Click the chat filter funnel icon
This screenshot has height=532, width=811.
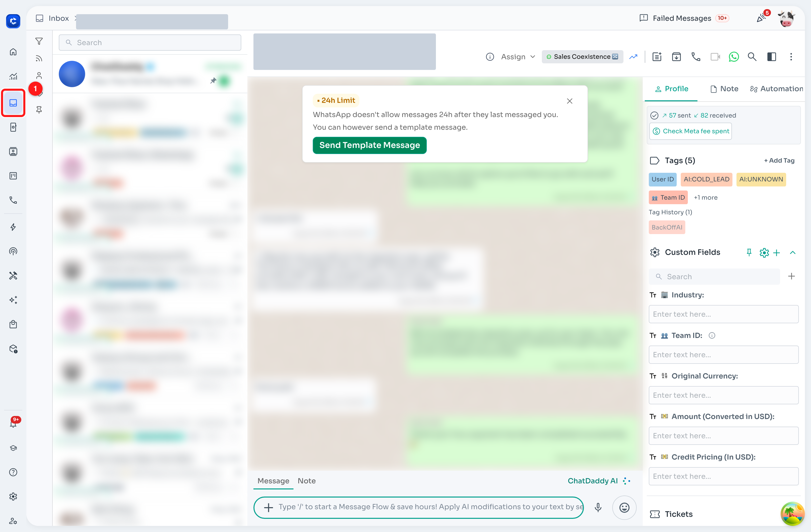point(39,41)
